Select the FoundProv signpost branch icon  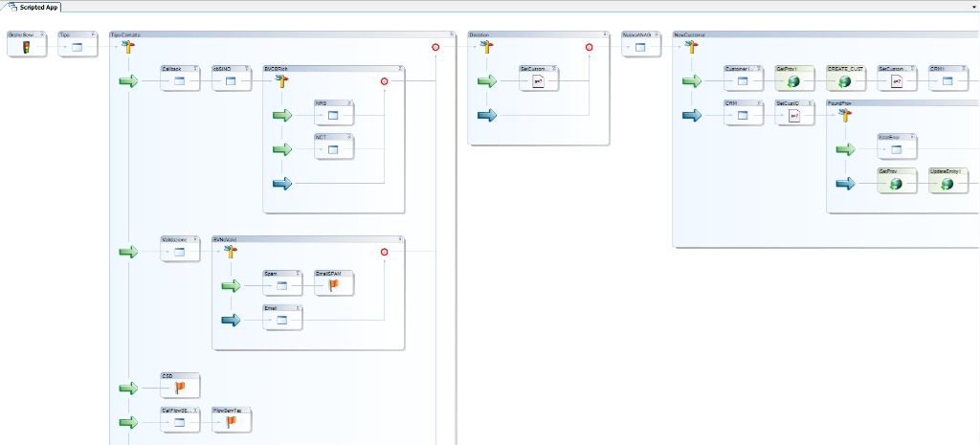tap(845, 115)
